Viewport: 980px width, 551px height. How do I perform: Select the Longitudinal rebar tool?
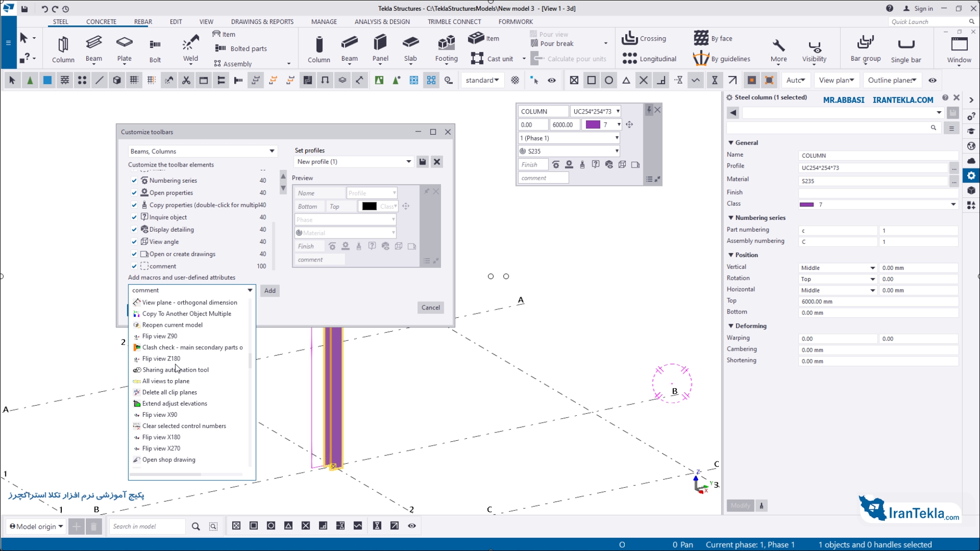(649, 59)
